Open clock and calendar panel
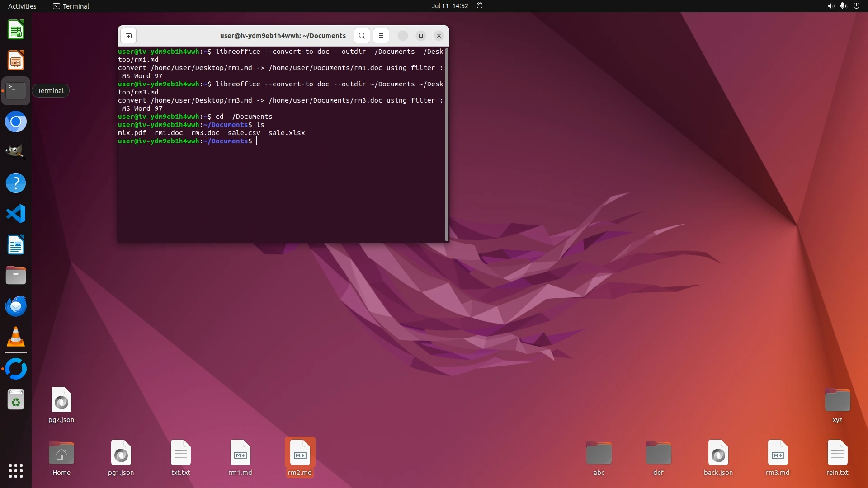 click(x=449, y=6)
